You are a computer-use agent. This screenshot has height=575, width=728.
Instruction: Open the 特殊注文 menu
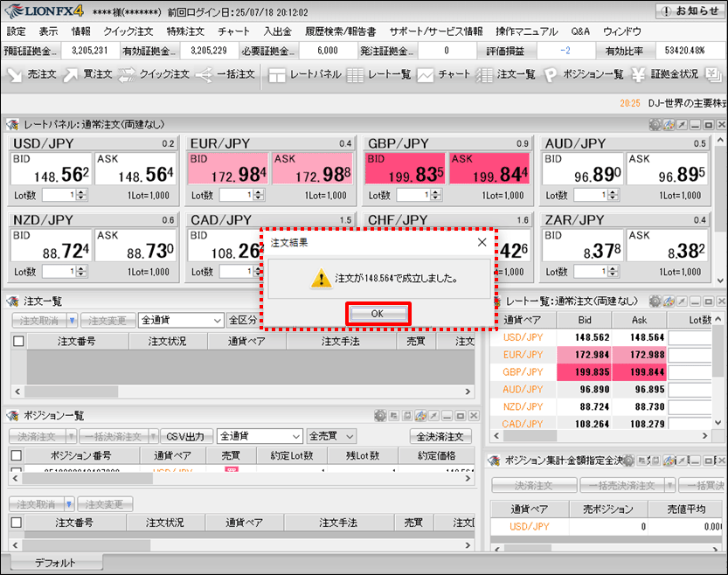tap(184, 31)
